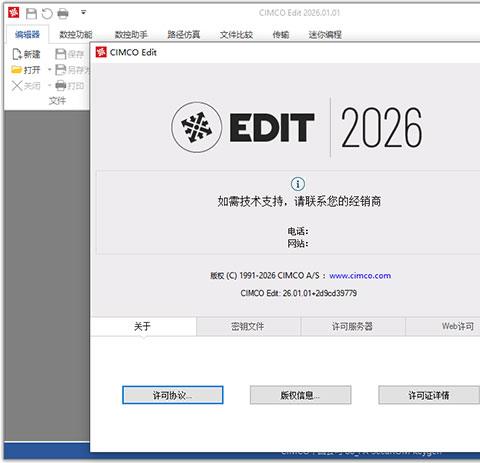Switch to the 数控助手 ribbon tab
The image size is (480, 463).
point(131,34)
